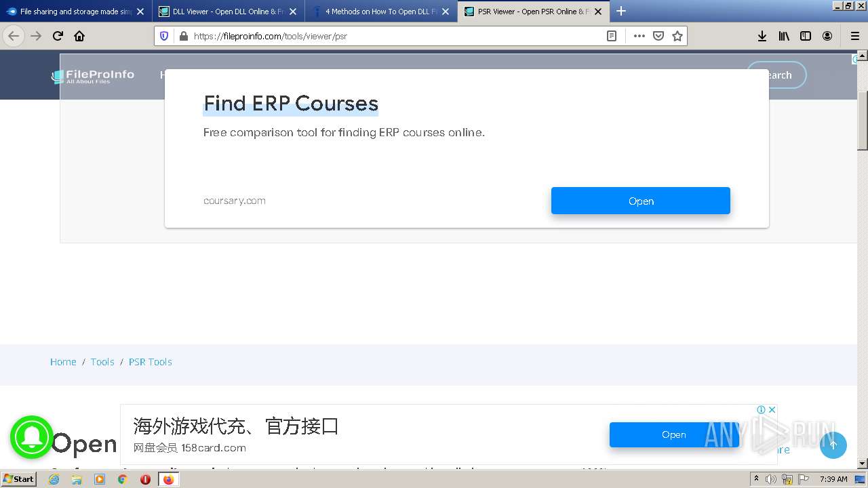Close the PSR Viewer tab

point(598,12)
